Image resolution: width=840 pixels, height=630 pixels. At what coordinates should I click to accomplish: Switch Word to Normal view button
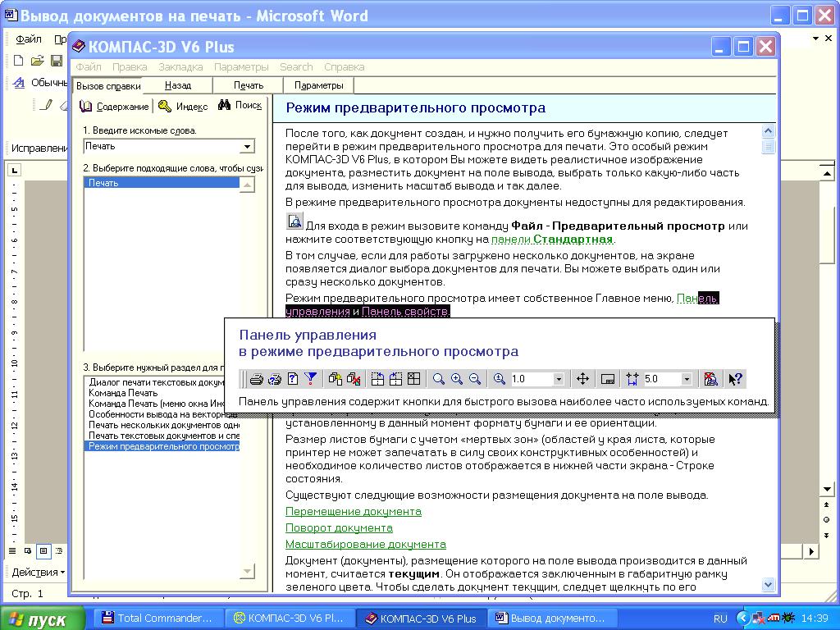point(12,550)
